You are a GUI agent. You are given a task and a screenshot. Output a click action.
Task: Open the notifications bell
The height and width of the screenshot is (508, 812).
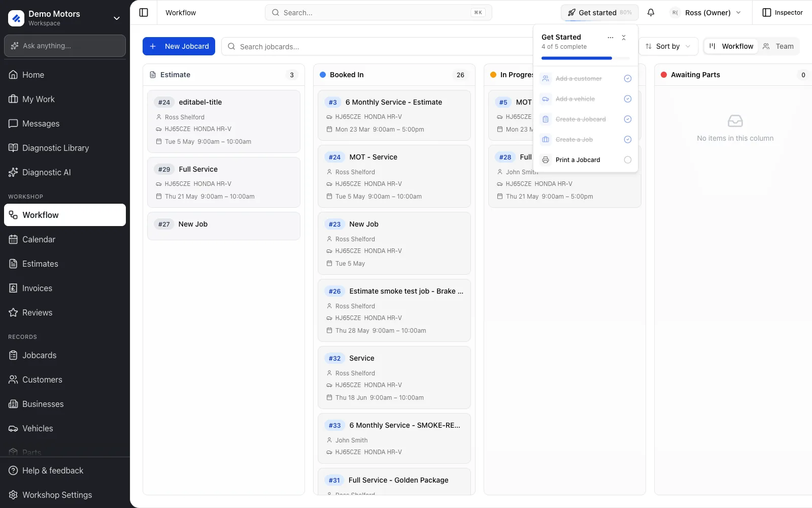tap(651, 13)
